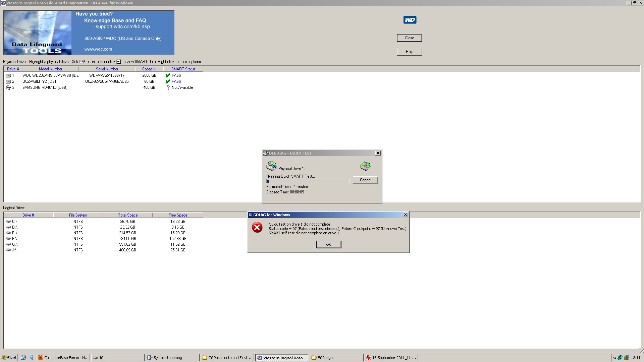Sort physical drives by Capacity column

[149, 69]
